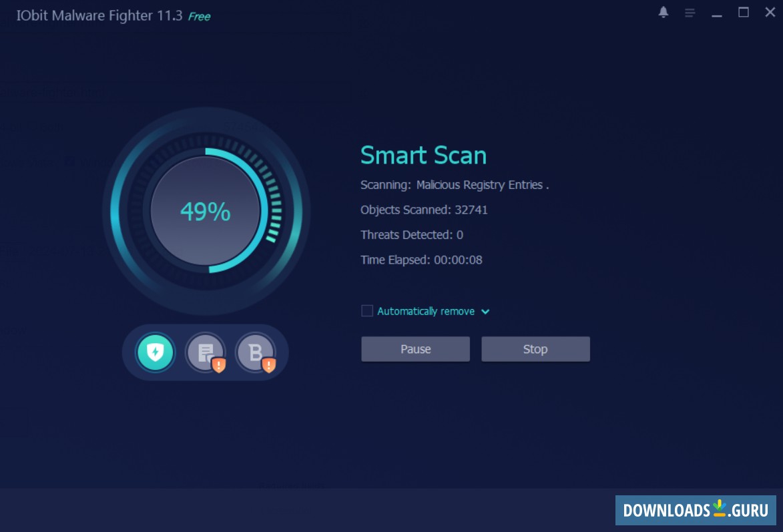This screenshot has width=783, height=532.
Task: Enable the Automatically remove checkbox
Action: [x=366, y=310]
